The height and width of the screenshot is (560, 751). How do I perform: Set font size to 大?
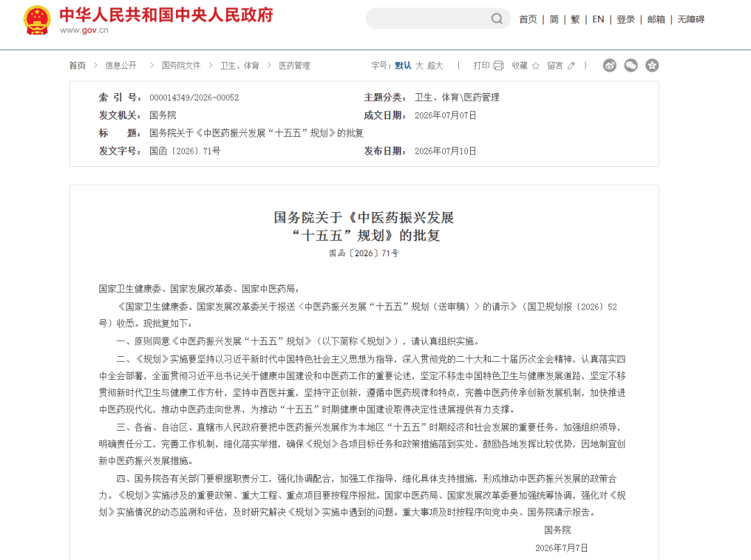click(x=419, y=65)
